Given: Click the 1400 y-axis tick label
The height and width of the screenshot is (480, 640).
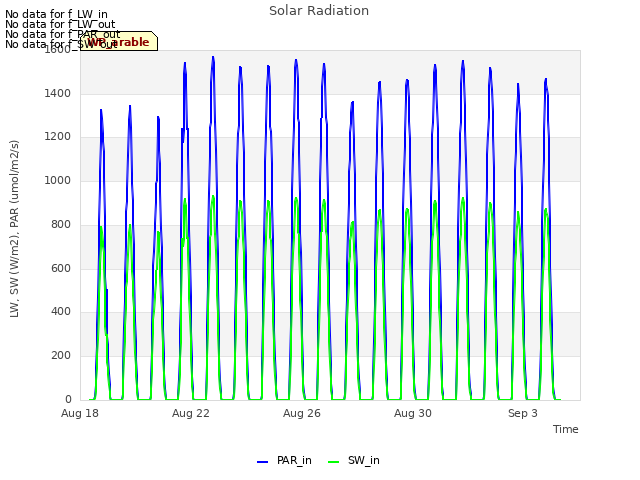Looking at the screenshot, I should coord(58,93).
